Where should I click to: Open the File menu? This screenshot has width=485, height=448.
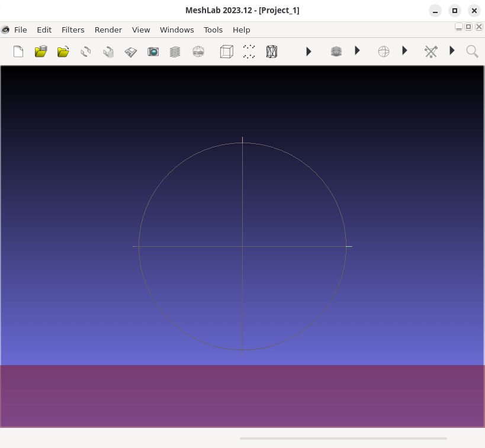point(20,30)
